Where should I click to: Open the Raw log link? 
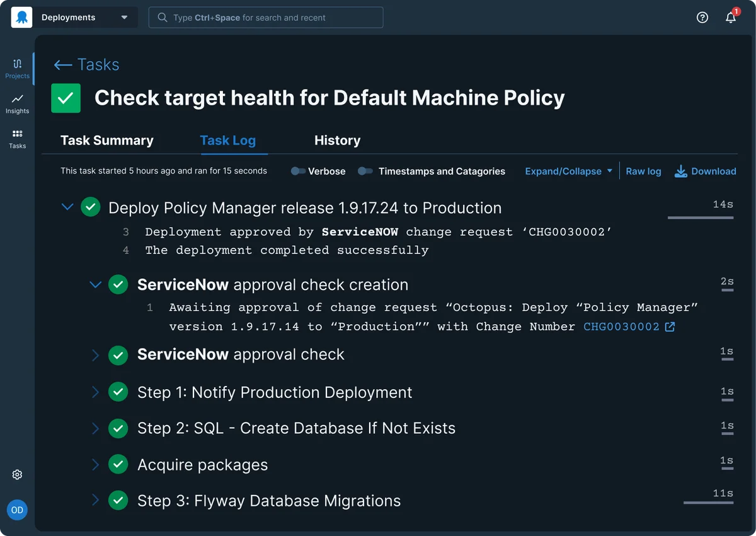pos(643,171)
